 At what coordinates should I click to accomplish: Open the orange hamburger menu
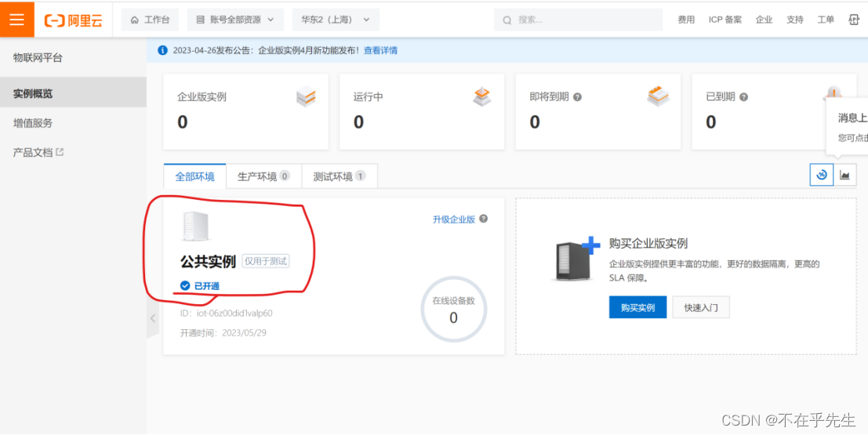[x=16, y=20]
